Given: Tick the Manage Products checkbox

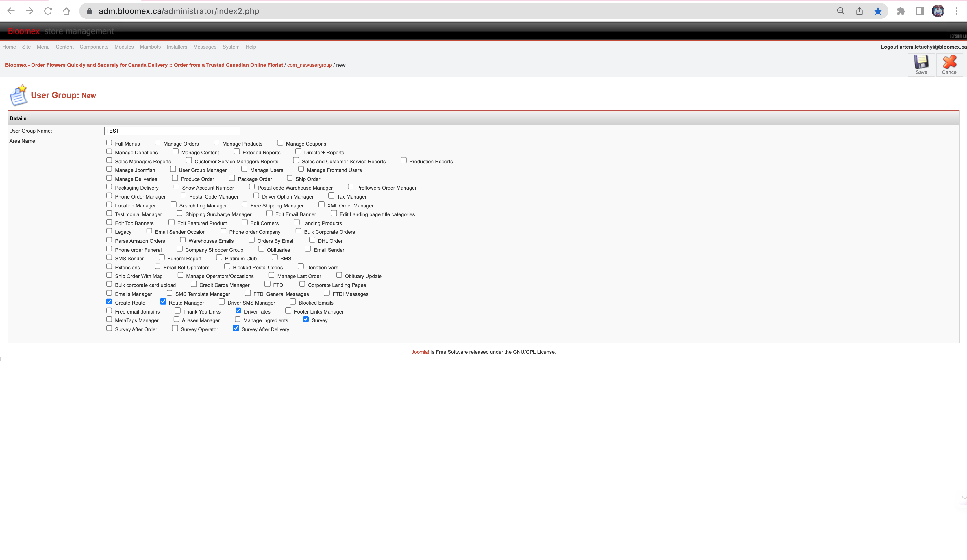Looking at the screenshot, I should [x=216, y=143].
